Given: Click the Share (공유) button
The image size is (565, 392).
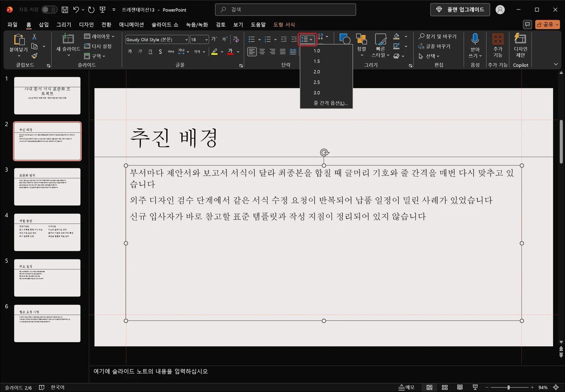Looking at the screenshot, I should (x=547, y=24).
